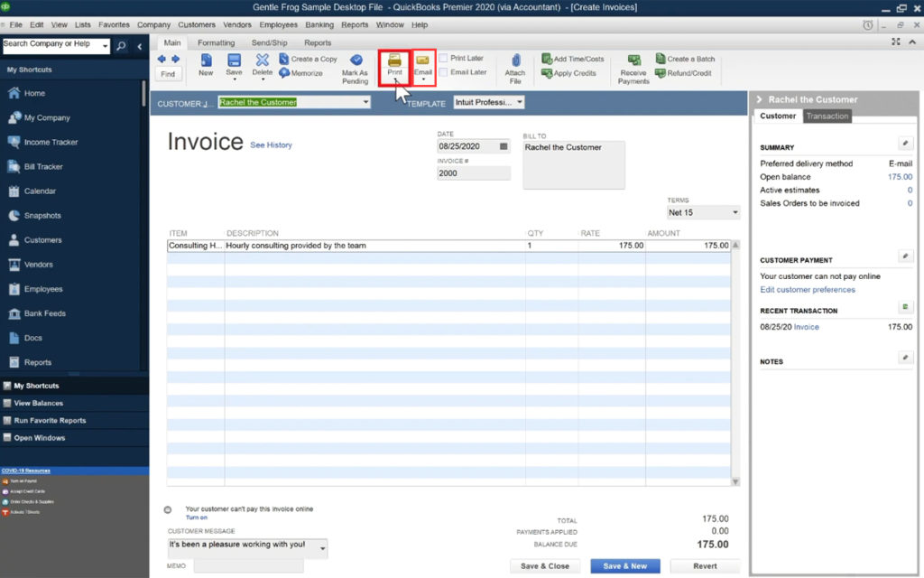This screenshot has height=578, width=924.
Task: Open Bill Tracker shortcut
Action: (43, 167)
